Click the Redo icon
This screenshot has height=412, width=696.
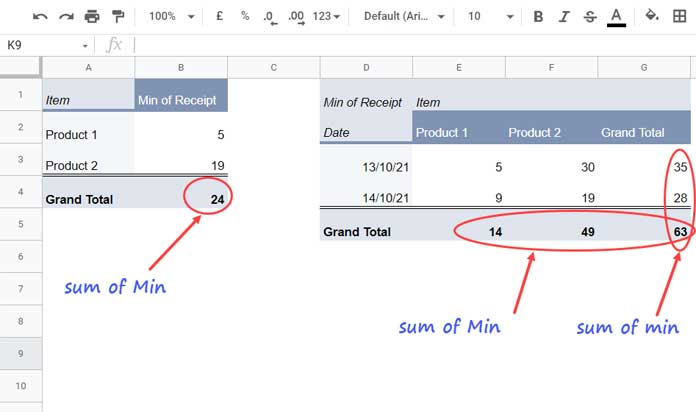coord(66,17)
